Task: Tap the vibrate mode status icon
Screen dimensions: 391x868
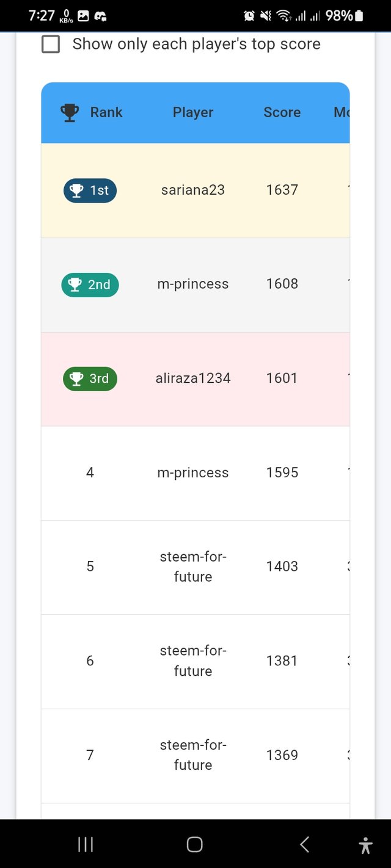Action: pos(266,16)
